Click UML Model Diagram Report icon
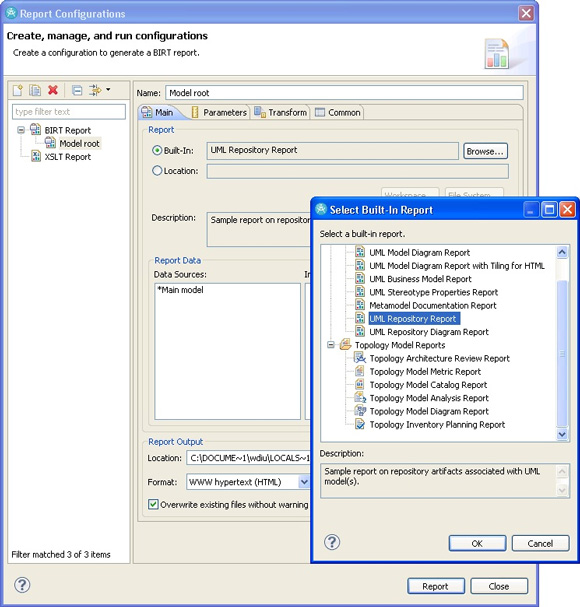Screen dimensions: 580x607 coord(360,252)
